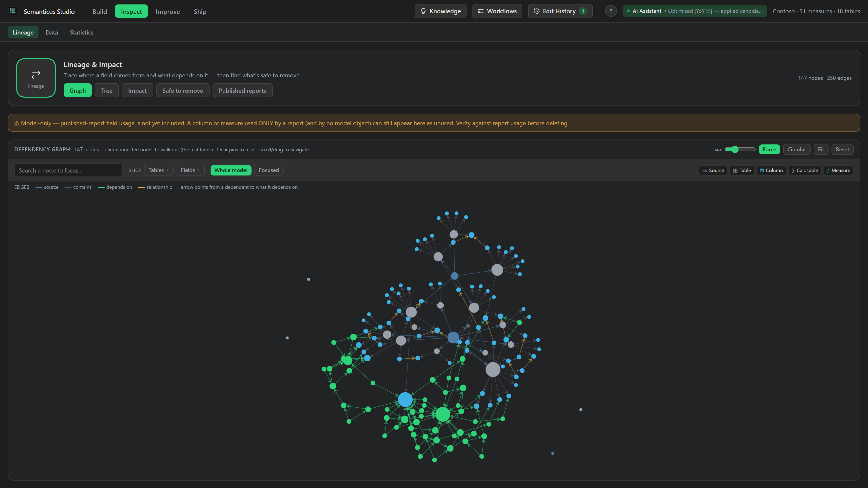The image size is (868, 488).
Task: Open the Ship tab
Action: tap(200, 11)
